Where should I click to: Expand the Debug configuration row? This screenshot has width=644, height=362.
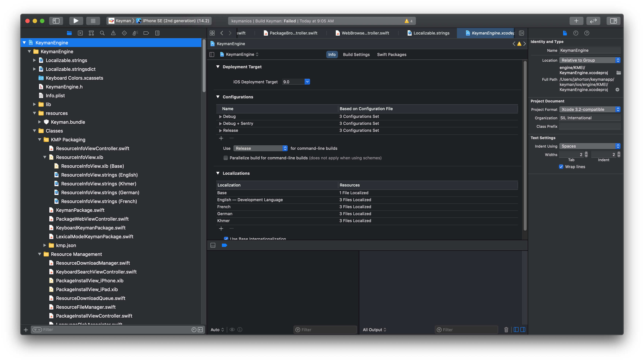coord(220,116)
